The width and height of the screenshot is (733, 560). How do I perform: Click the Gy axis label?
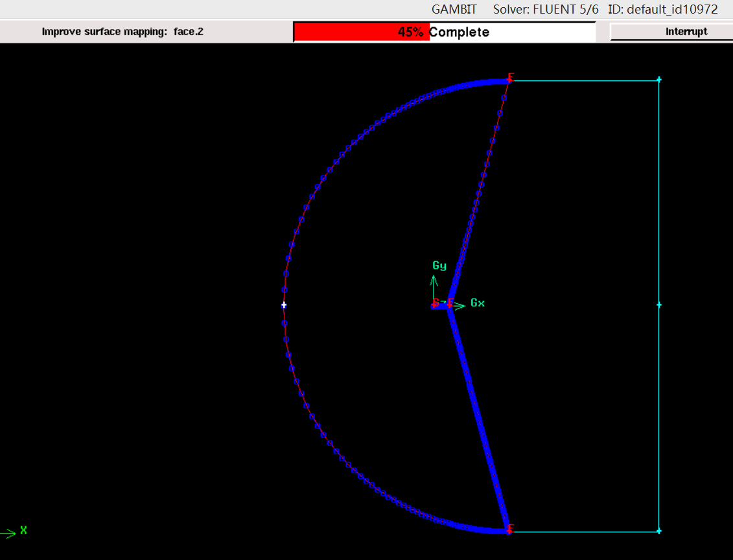click(439, 266)
